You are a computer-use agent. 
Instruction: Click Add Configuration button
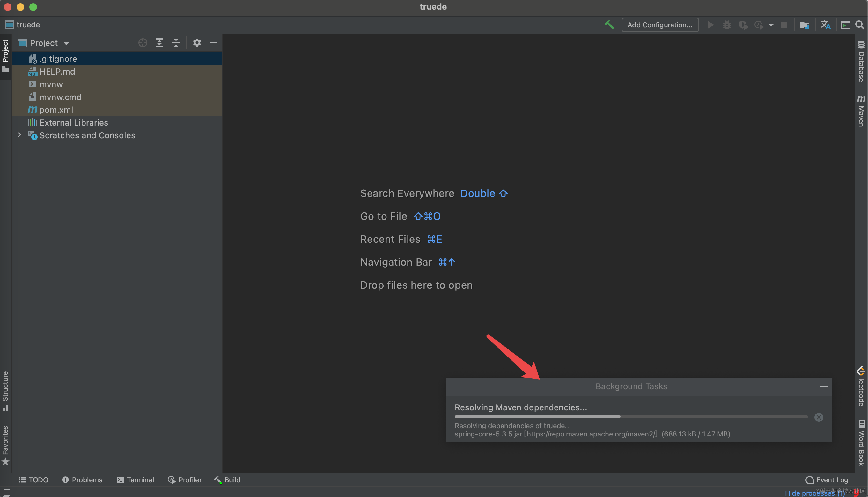coord(660,25)
